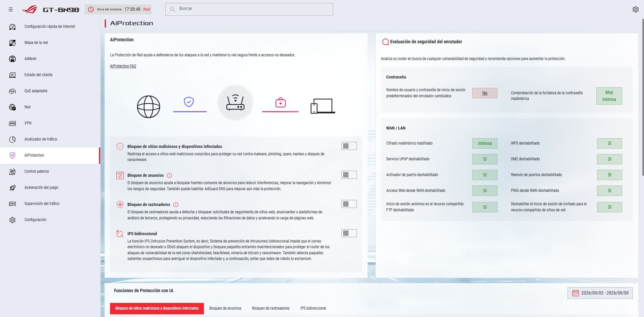
Task: Click 'Sí' for Reenvío de puertos deshabilitado
Action: click(x=609, y=175)
